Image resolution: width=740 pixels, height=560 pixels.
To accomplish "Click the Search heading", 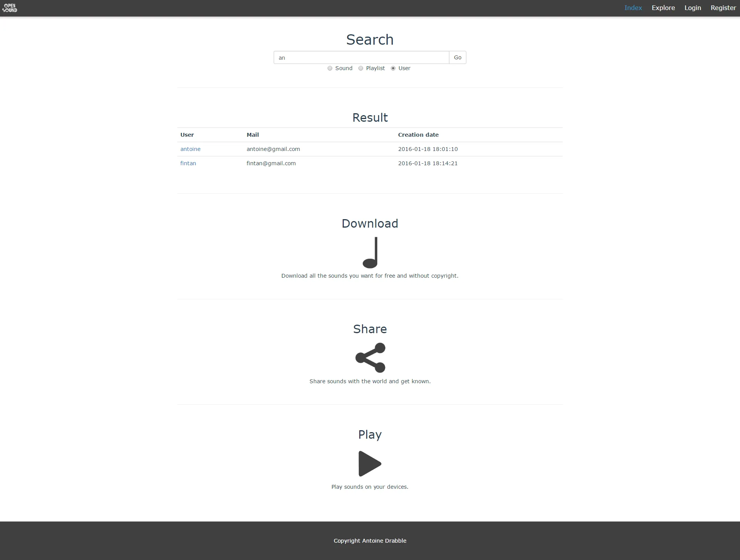I will [x=370, y=40].
